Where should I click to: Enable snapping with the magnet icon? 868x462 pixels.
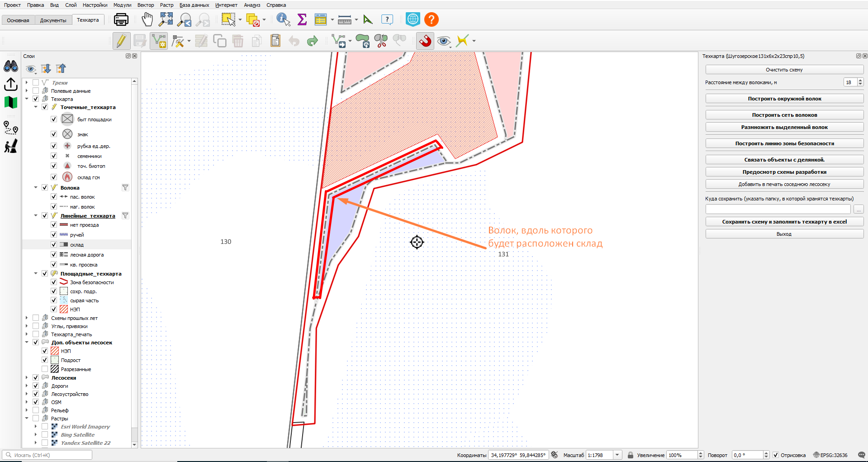(x=425, y=41)
